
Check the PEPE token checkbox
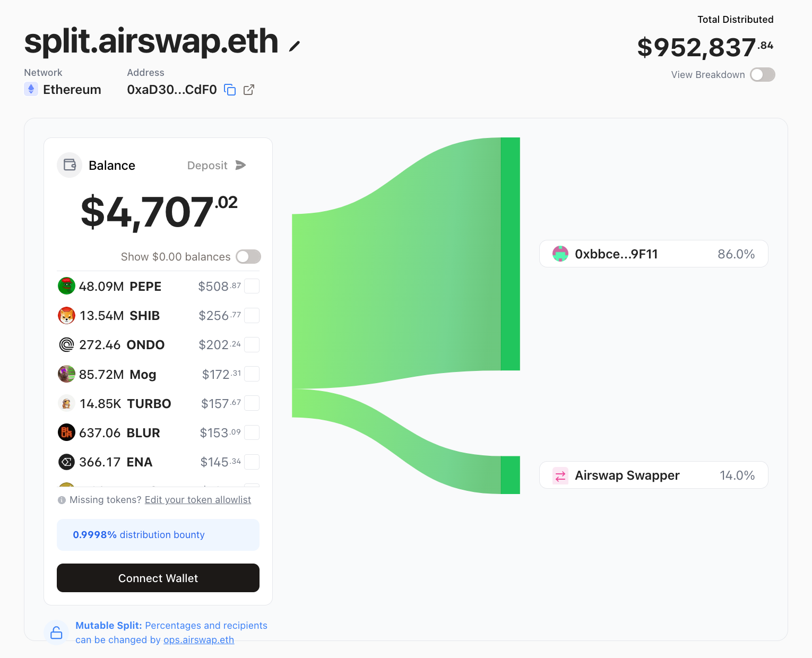point(252,286)
